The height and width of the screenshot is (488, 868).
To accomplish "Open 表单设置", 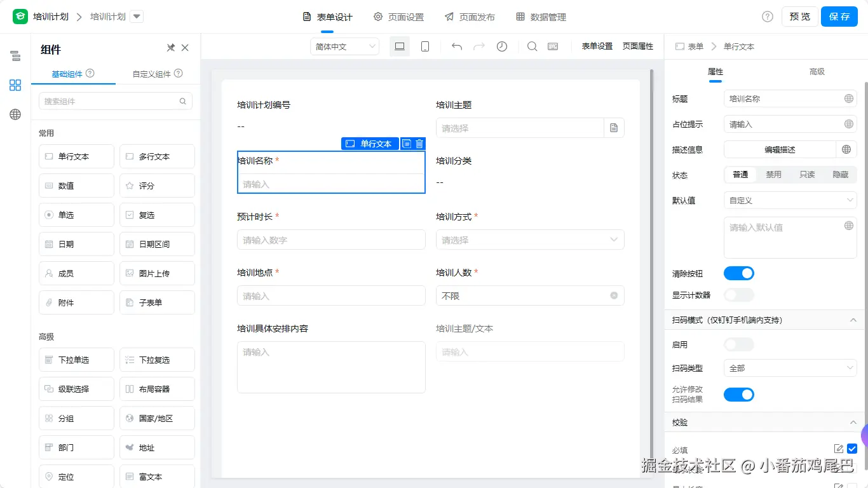I will click(597, 46).
